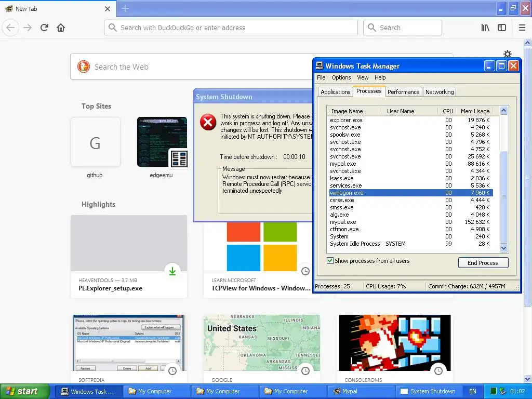Go to the browser Home page
Viewport: 532px width, 399px height.
tap(61, 28)
